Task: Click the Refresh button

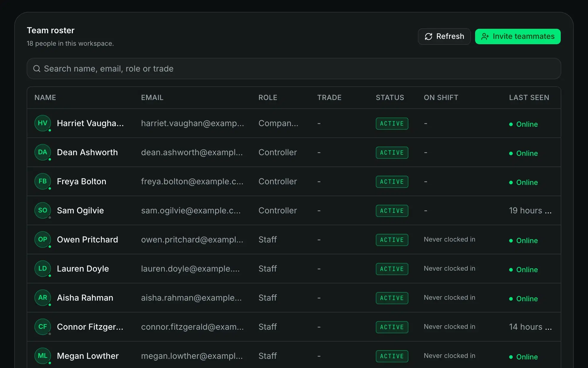Action: [x=444, y=37]
